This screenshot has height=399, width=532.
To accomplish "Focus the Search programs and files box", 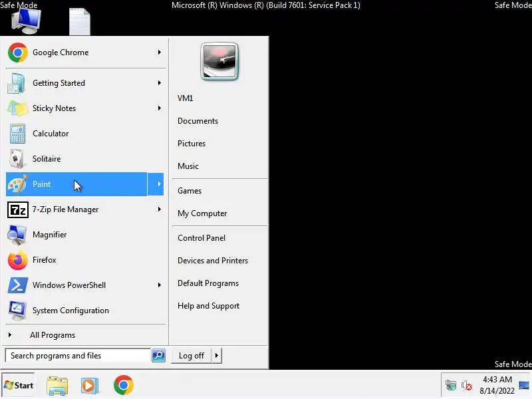I will pos(78,356).
